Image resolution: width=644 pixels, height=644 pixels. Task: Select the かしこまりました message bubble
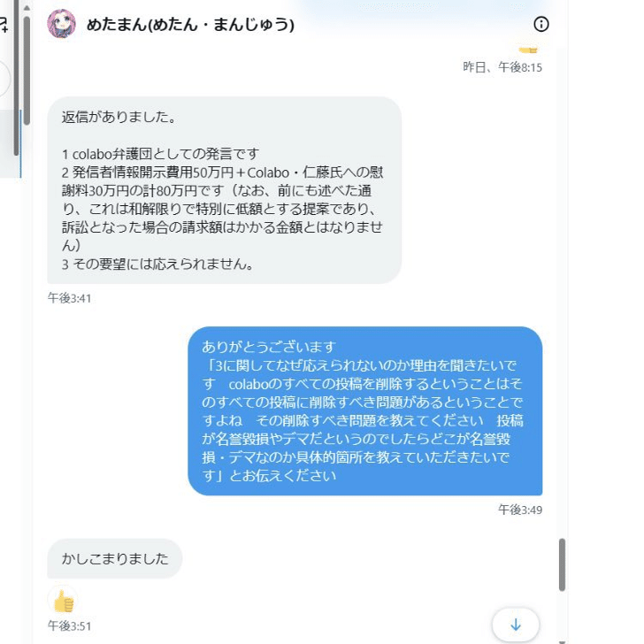pos(115,558)
